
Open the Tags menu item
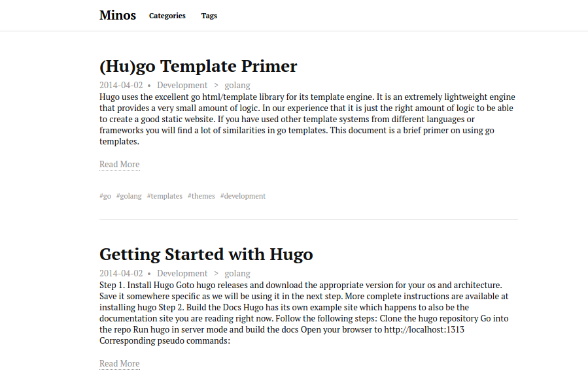[x=209, y=16]
